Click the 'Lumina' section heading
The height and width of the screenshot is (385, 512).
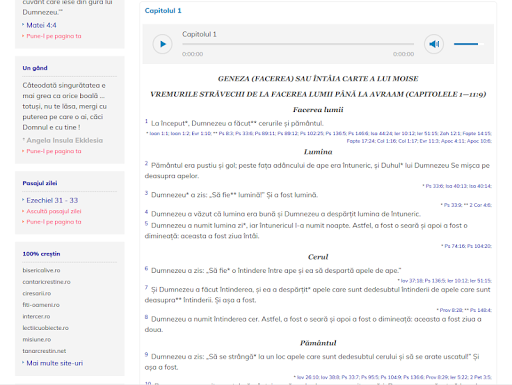tap(318, 152)
